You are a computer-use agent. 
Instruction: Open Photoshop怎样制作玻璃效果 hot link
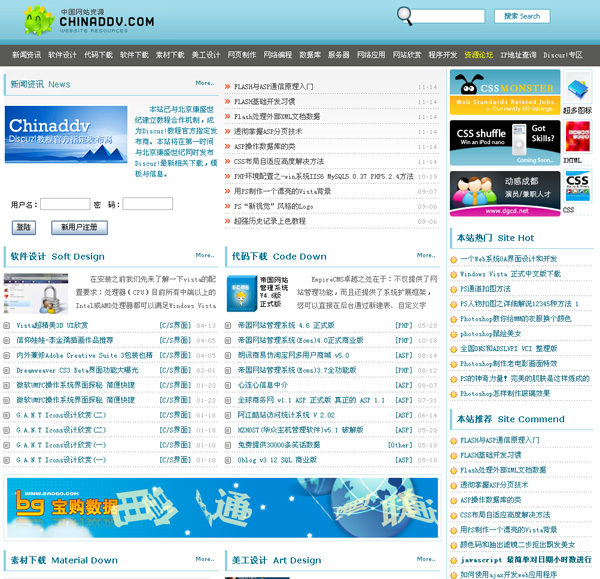coord(505,393)
